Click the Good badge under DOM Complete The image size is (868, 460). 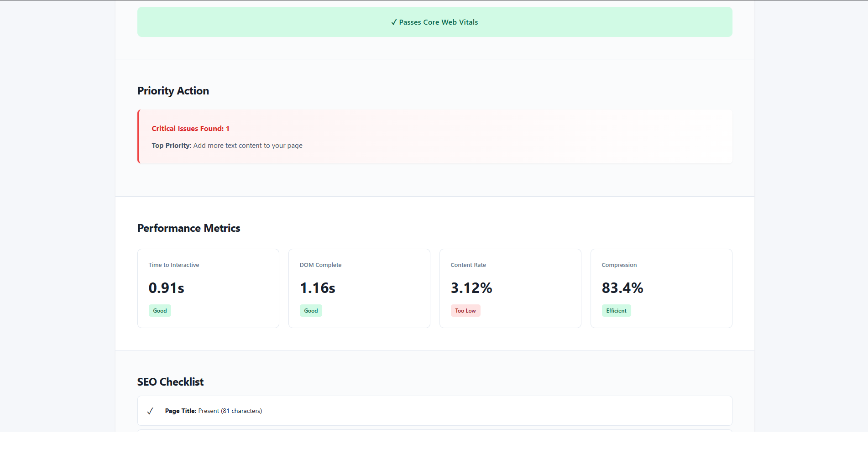coord(311,311)
